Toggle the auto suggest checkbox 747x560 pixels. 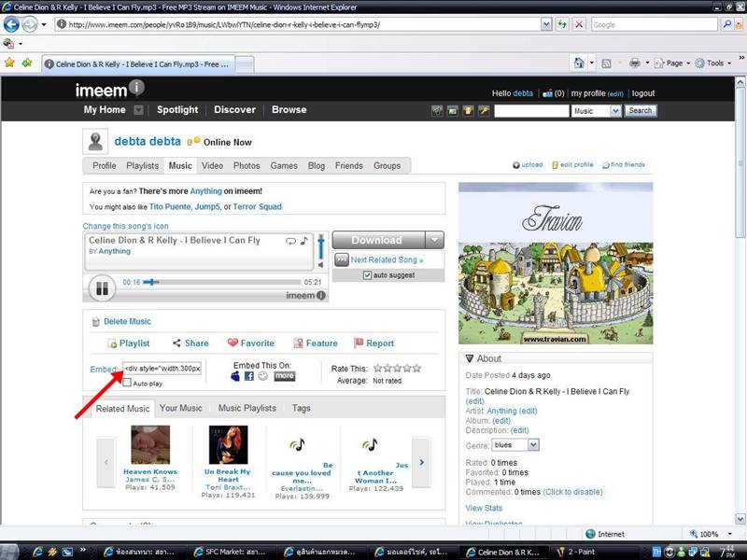pyautogui.click(x=367, y=275)
